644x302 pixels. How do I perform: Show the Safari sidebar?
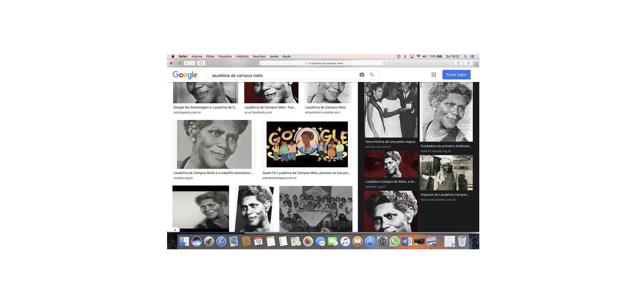click(x=201, y=63)
